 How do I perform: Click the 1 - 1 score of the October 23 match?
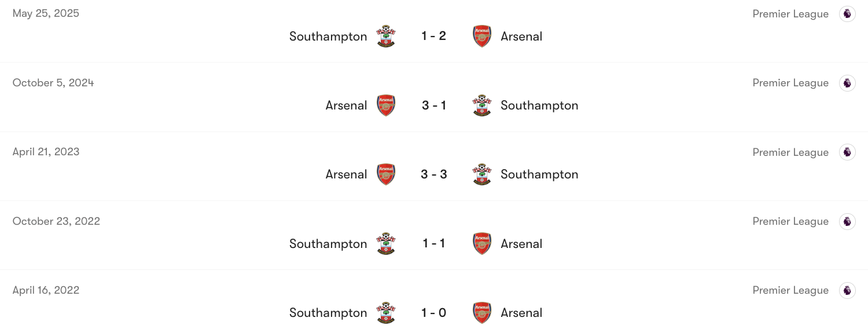coord(434,243)
